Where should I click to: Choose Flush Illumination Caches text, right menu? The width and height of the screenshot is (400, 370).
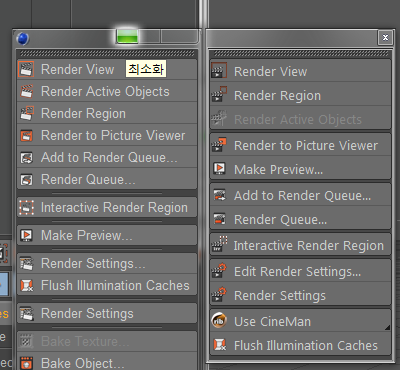coord(306,345)
